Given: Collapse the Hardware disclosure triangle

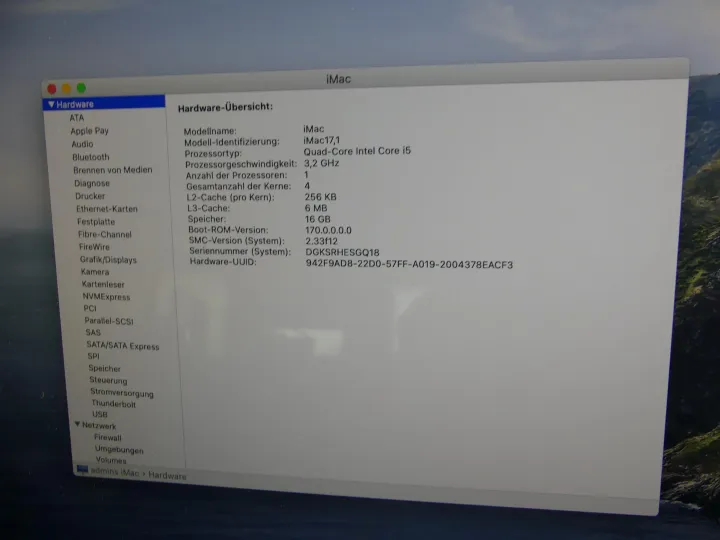Looking at the screenshot, I should click(51, 105).
